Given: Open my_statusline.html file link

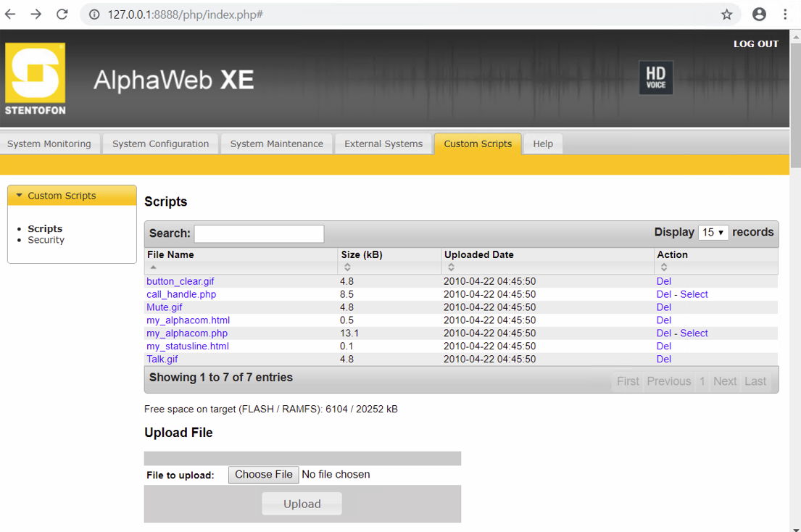Looking at the screenshot, I should (188, 346).
